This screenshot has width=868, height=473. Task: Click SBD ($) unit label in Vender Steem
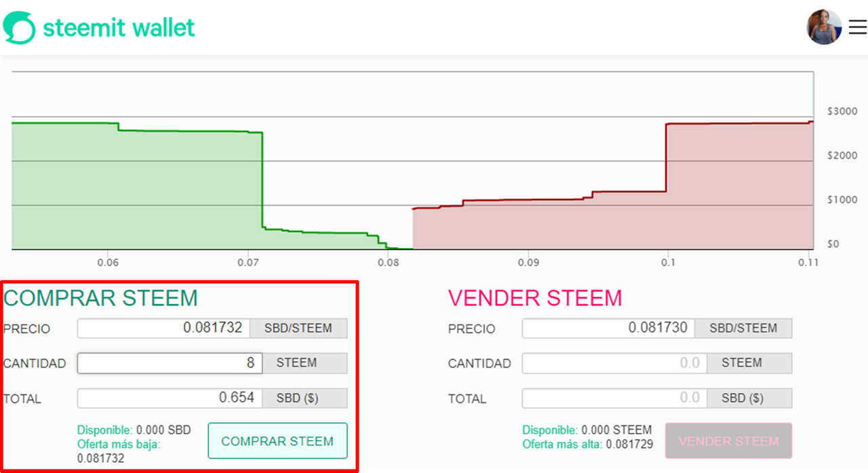[x=749, y=398]
